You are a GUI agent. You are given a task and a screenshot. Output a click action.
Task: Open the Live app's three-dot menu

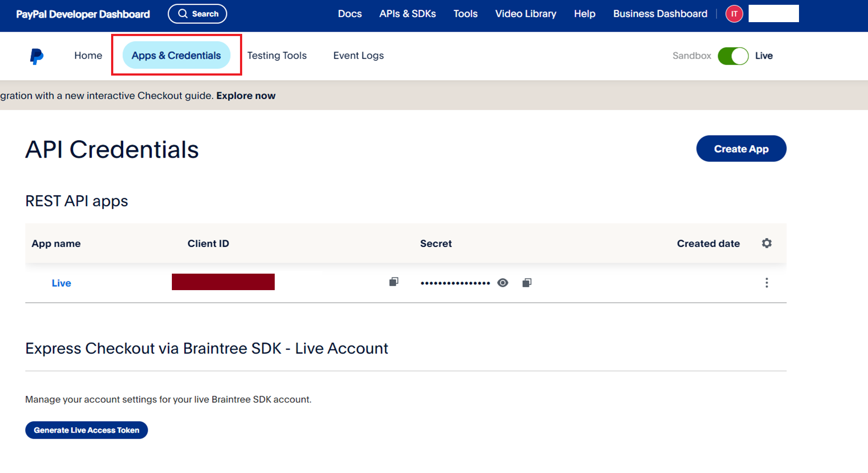point(767,283)
